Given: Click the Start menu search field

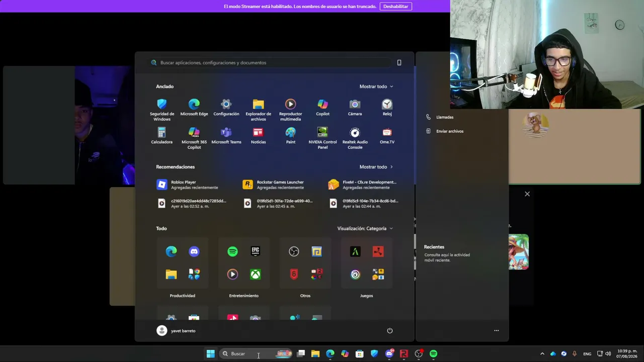Looking at the screenshot, I should [271, 63].
